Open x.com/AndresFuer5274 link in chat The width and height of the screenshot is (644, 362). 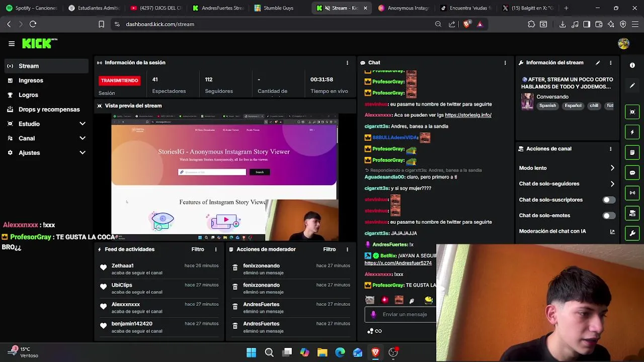[398, 263]
